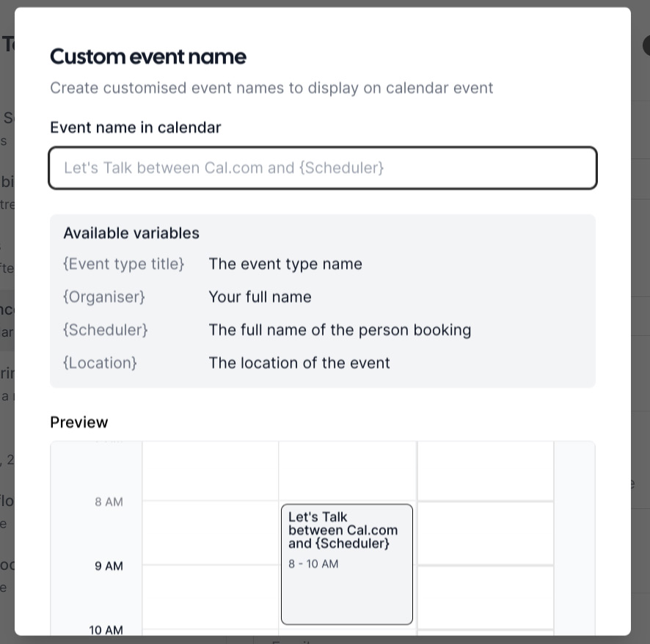
Task: Focus the Event name in calendar field
Action: click(x=323, y=168)
